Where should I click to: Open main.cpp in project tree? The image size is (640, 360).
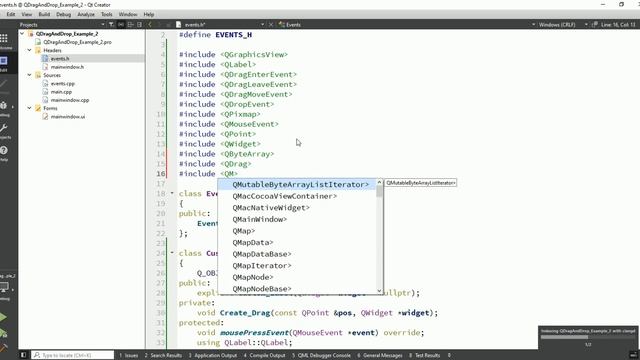pyautogui.click(x=61, y=92)
